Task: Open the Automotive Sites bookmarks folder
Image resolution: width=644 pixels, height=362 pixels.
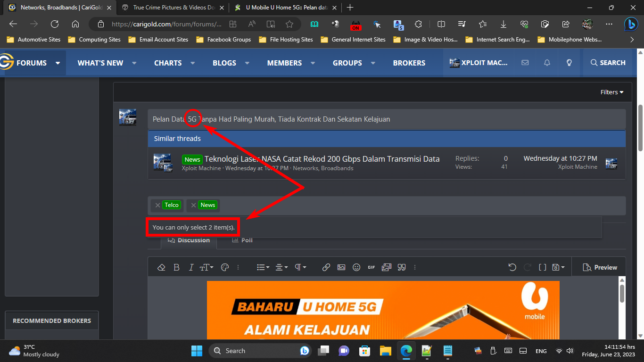Action: tap(33, 40)
